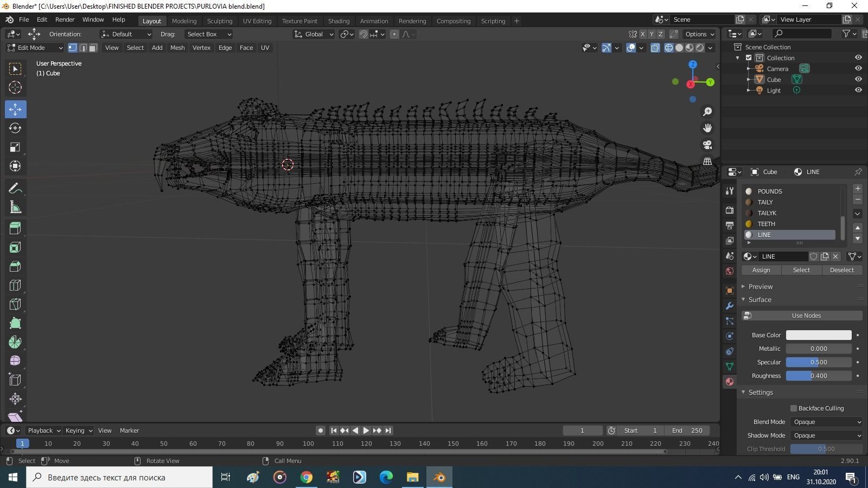The height and width of the screenshot is (488, 868).
Task: Select the Shrink/Fatten tool
Action: tap(15, 399)
